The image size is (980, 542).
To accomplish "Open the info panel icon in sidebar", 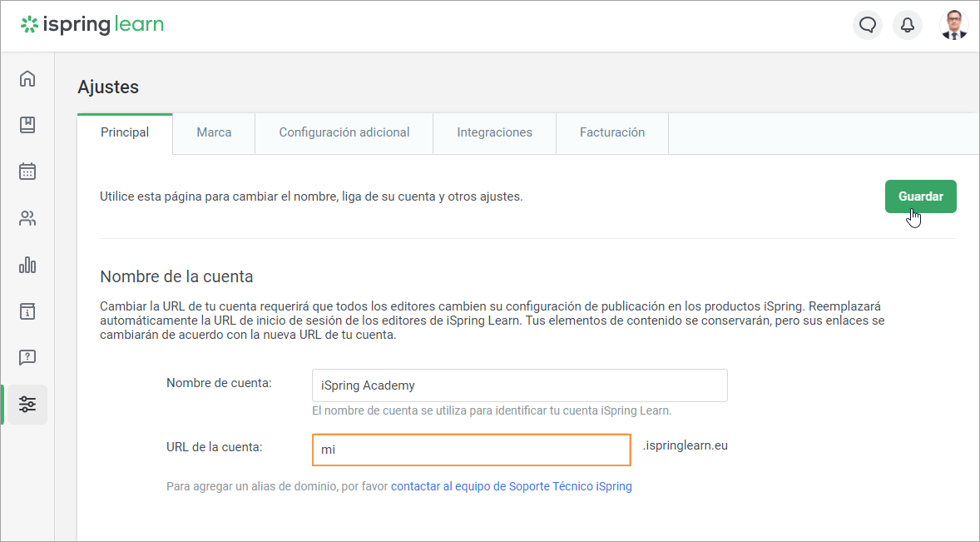I will (x=27, y=311).
